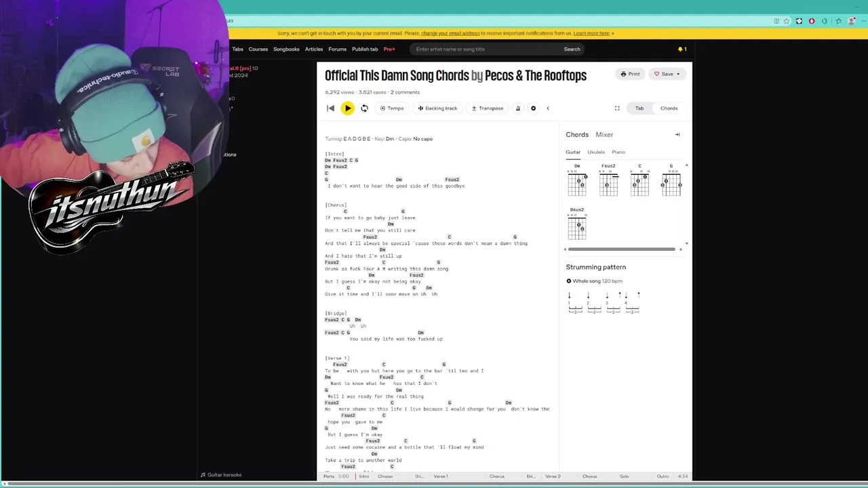This screenshot has width=868, height=488.
Task: Click the red ad-blocker extension icon
Action: (812, 21)
